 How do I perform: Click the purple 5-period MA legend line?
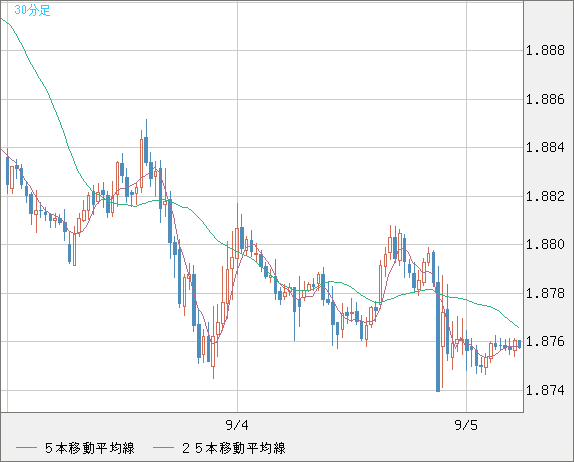coord(26,448)
